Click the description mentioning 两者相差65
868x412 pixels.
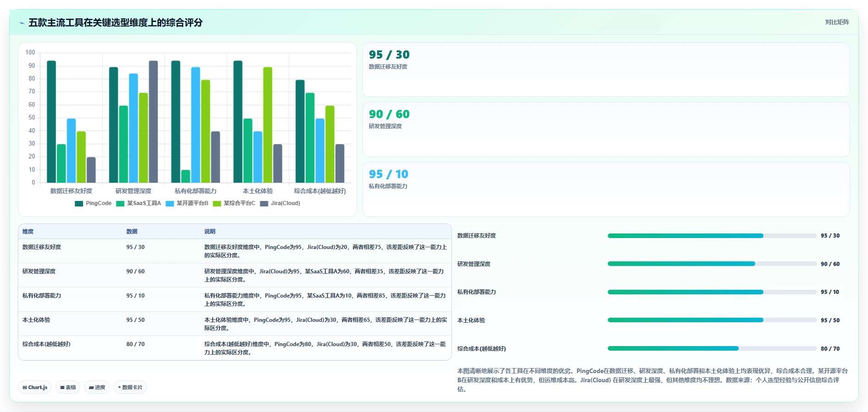point(325,324)
